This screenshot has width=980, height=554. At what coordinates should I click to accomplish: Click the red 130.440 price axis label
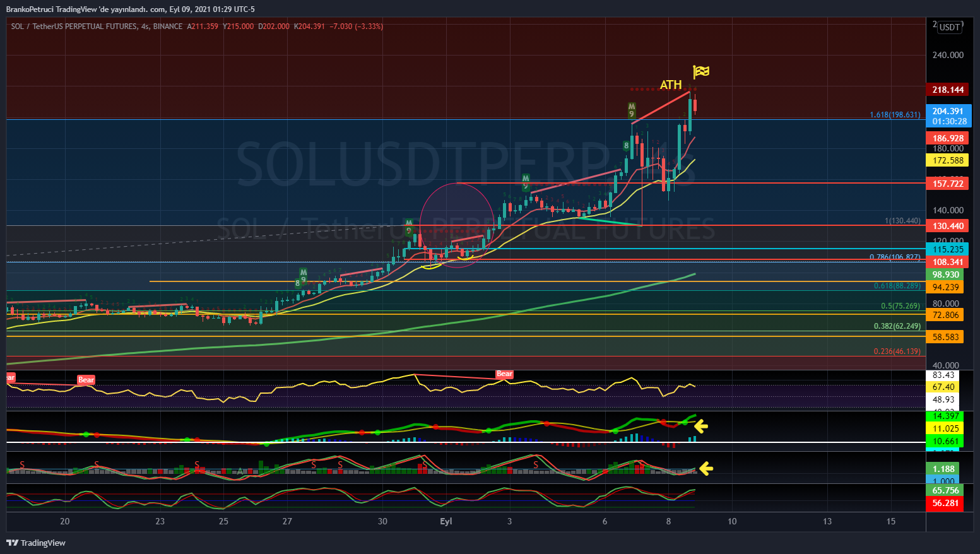tap(947, 226)
